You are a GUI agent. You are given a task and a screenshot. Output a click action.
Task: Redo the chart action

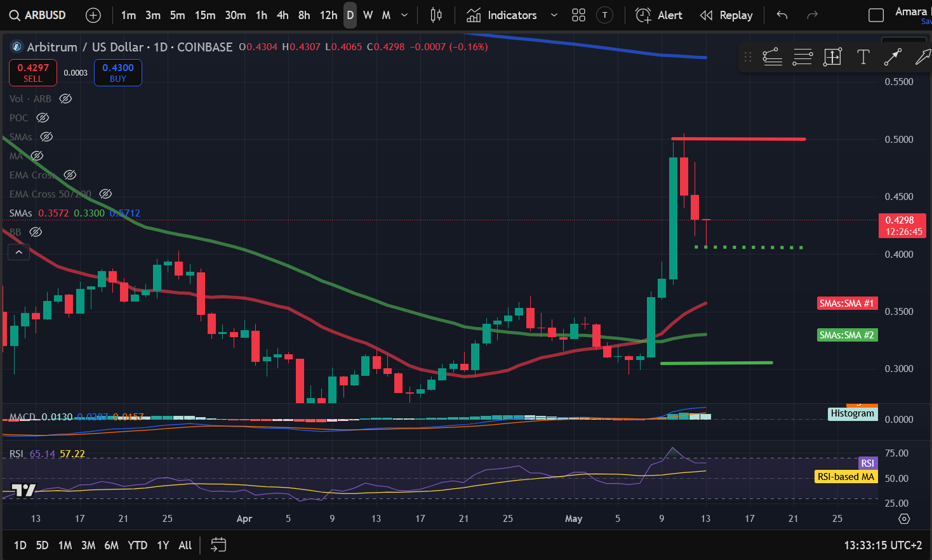tap(812, 15)
